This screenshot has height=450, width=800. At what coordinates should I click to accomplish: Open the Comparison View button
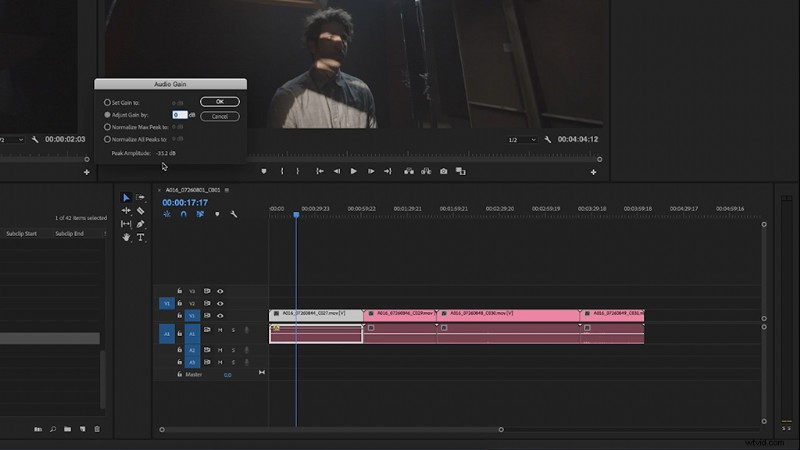[x=461, y=171]
